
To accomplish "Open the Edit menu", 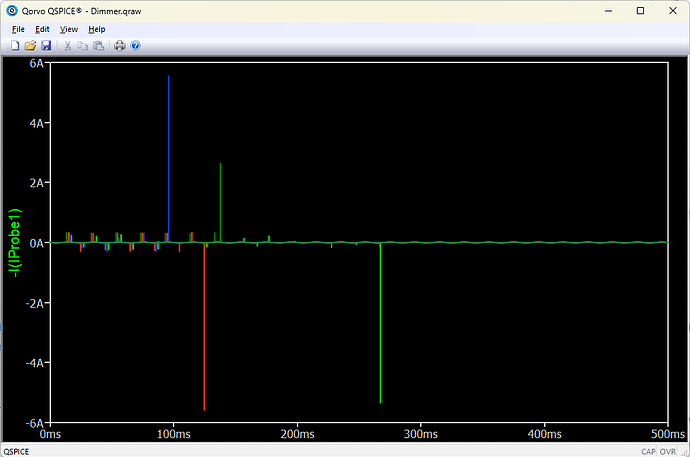I will point(42,29).
